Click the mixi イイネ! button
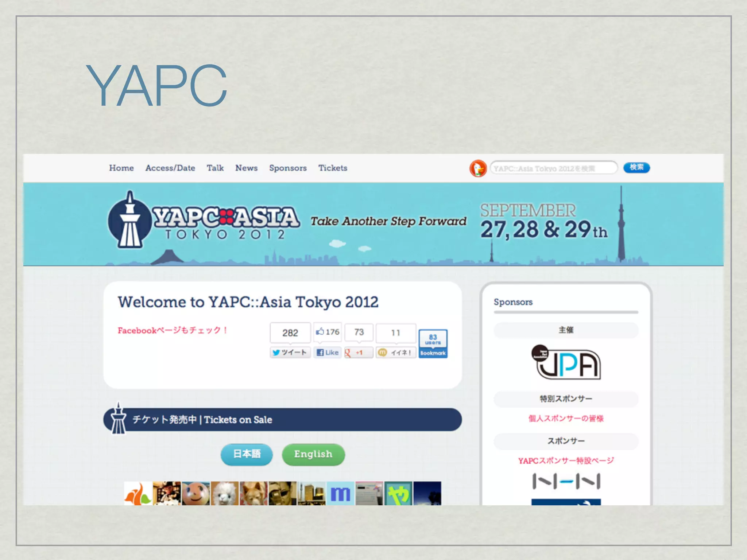Screen dimensions: 747x560 (396, 353)
